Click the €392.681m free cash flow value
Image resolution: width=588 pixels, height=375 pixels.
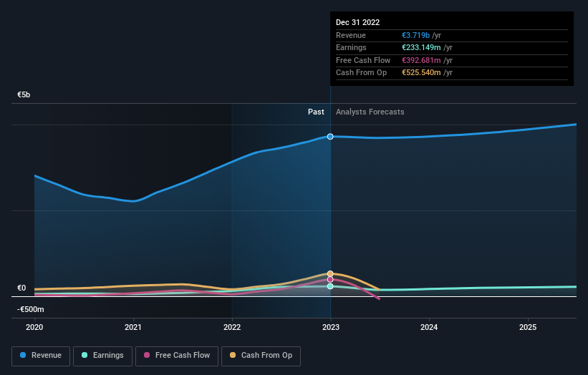pos(421,60)
